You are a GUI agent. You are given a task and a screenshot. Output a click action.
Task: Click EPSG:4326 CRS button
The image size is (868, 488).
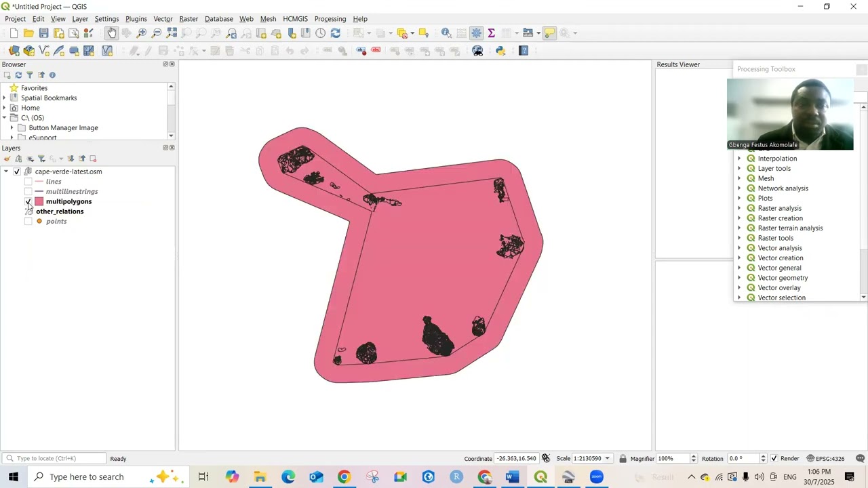click(825, 459)
